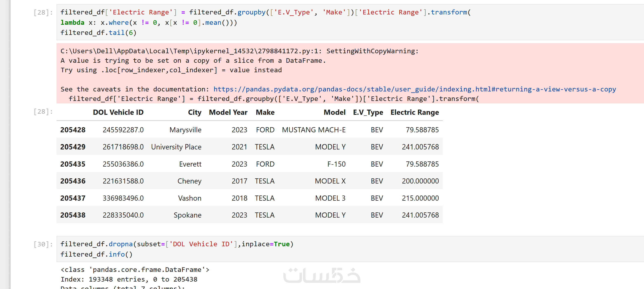Click inside code cell 28 editor

coord(350,23)
